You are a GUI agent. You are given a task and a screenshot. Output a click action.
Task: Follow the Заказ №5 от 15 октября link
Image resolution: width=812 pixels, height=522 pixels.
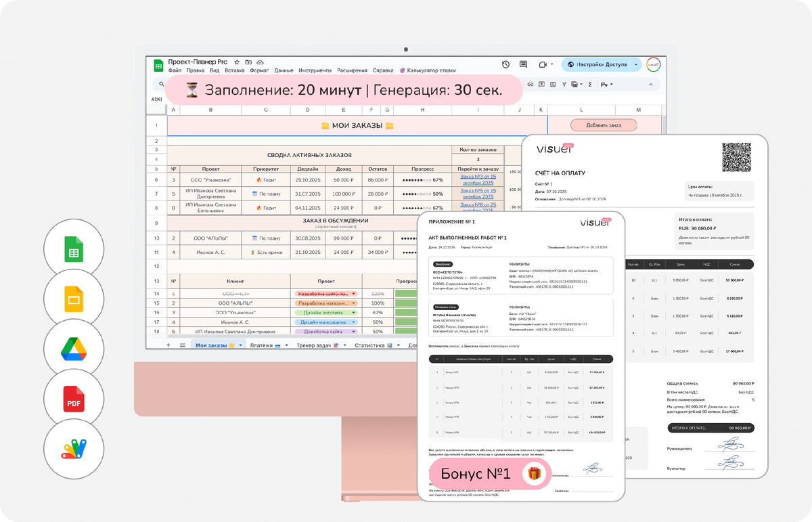478,194
